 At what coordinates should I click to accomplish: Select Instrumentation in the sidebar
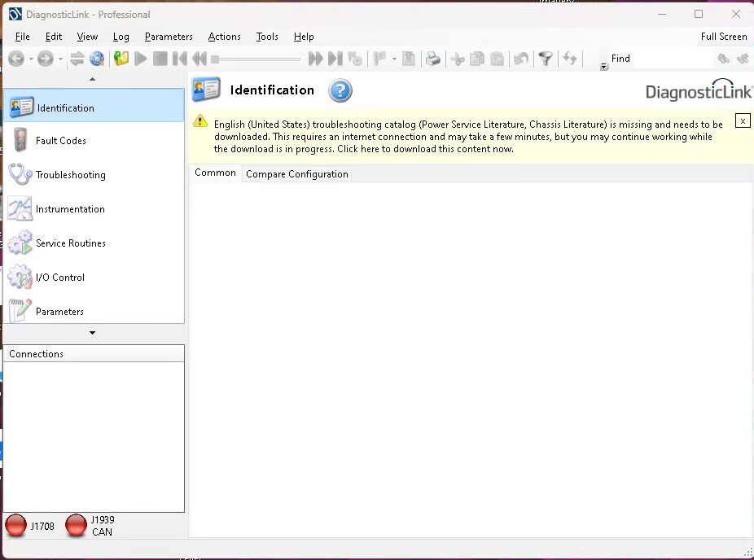pos(70,209)
